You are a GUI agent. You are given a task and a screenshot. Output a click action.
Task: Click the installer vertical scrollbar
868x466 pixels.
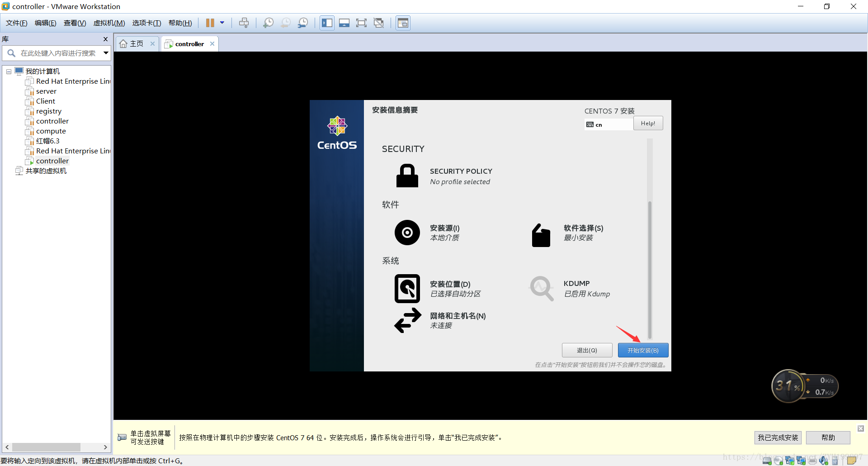click(650, 270)
